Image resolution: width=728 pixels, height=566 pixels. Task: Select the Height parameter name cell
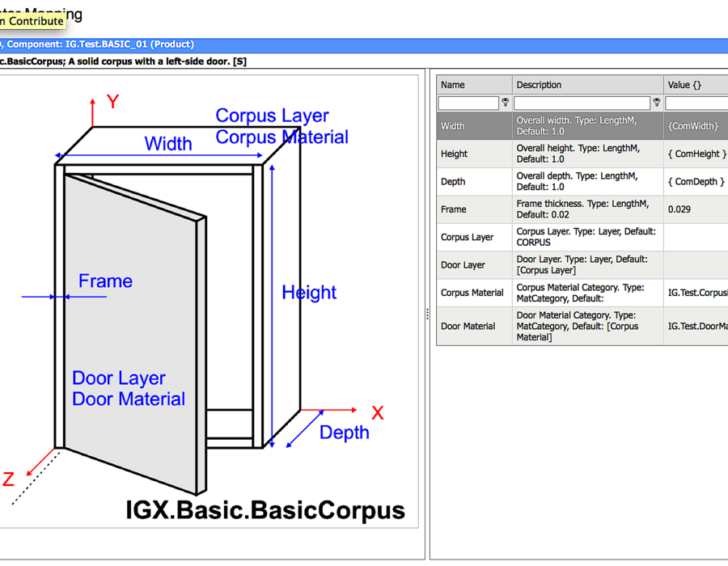[x=474, y=154]
